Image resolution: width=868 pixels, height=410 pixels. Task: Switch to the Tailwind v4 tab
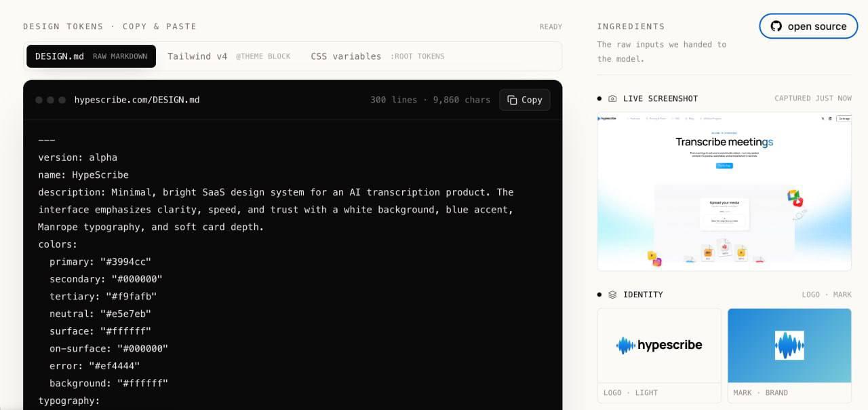(x=229, y=56)
